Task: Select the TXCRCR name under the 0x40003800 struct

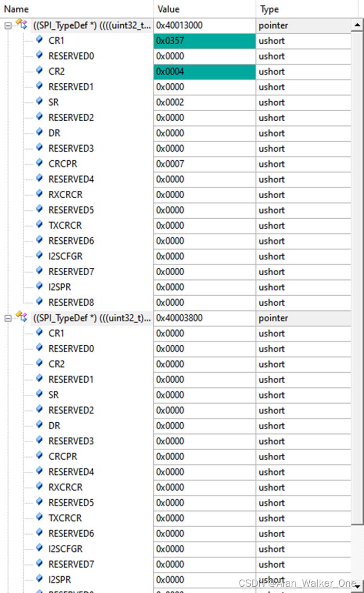Action: [65, 518]
